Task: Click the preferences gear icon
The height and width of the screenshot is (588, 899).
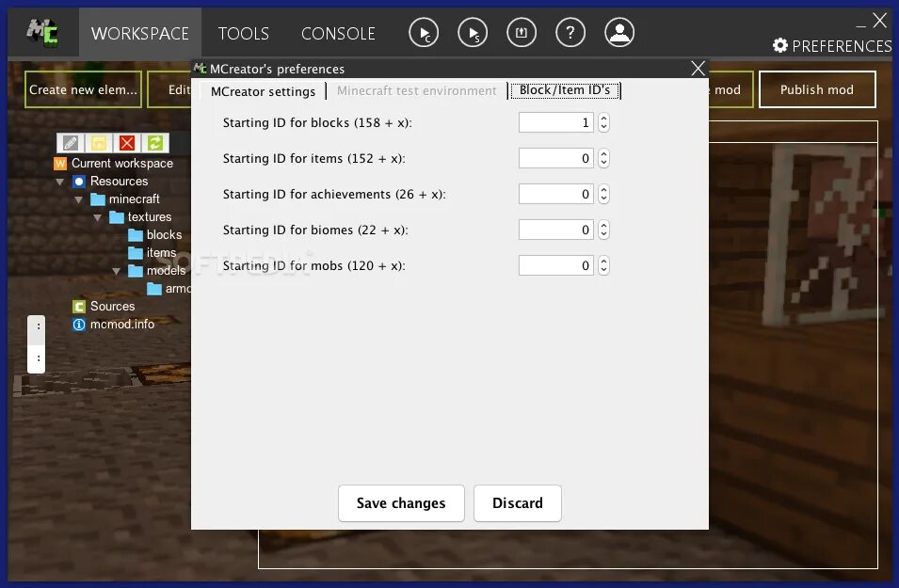Action: coord(780,45)
